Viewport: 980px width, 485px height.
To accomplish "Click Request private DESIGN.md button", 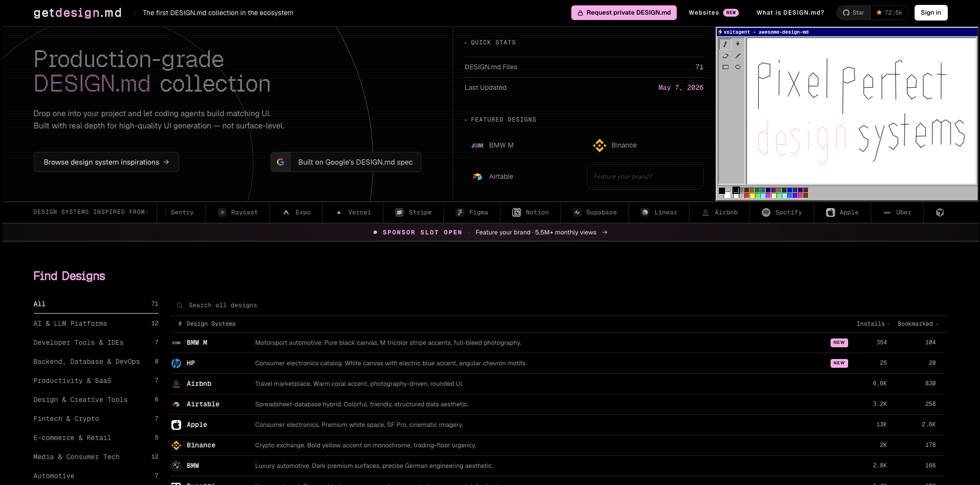I will 624,13.
